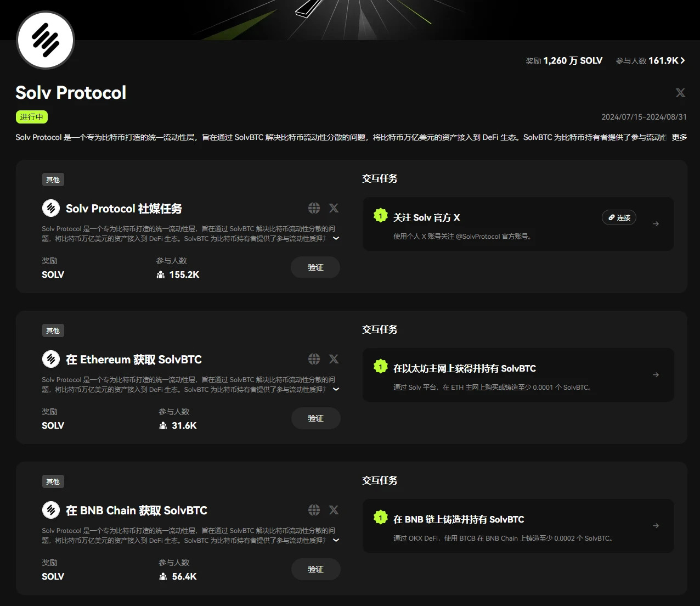Click the globe icon for 在 Ethereum 获取 SolvBTC

(314, 359)
